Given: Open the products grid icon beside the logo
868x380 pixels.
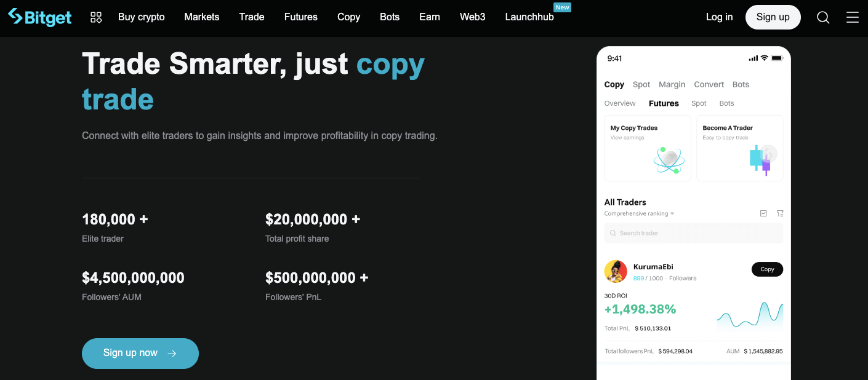Looking at the screenshot, I should coord(96,17).
